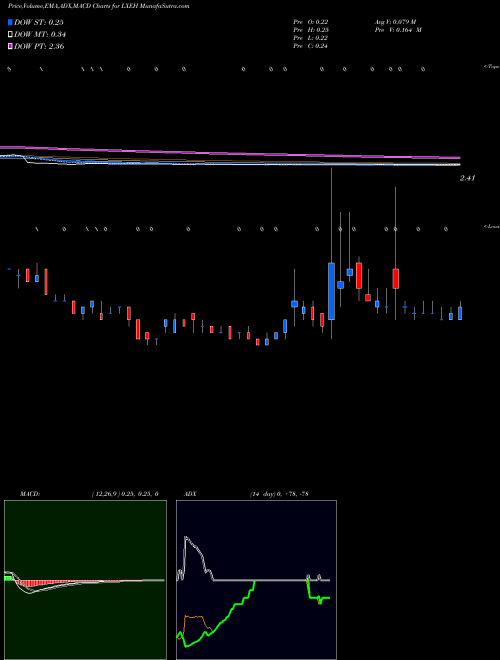This screenshot has height=660, width=500.
Task: Click the 'Avg V: 0.079 M' value
Action: pyautogui.click(x=395, y=22)
